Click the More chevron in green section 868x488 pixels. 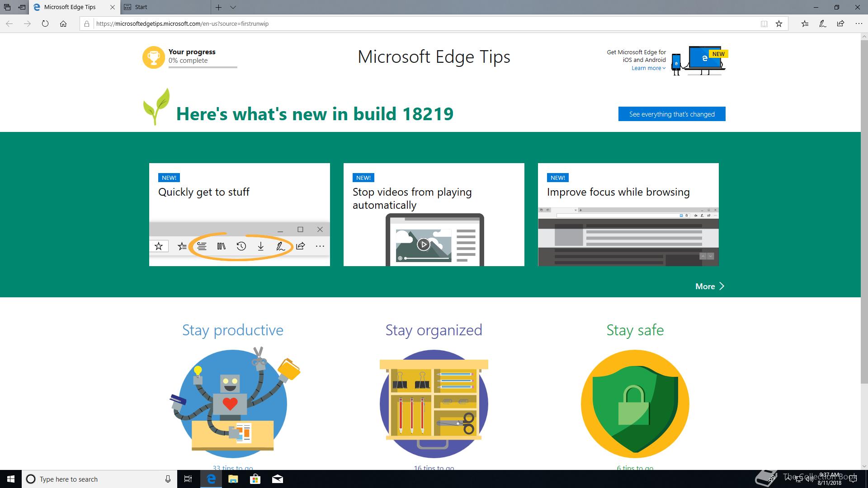710,286
